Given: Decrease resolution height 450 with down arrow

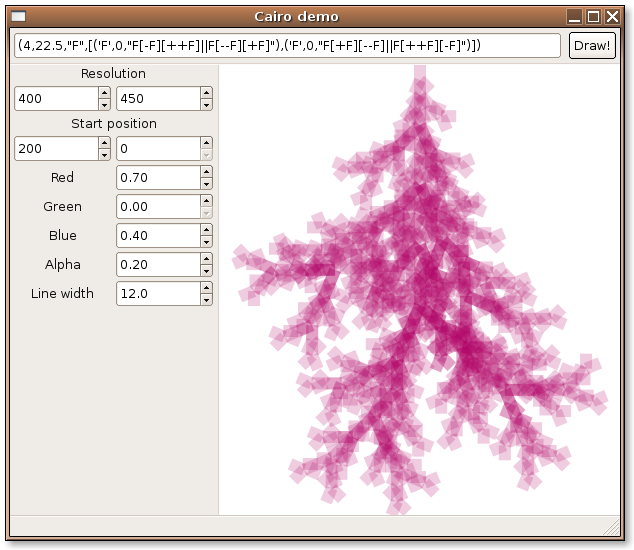Looking at the screenshot, I should (x=206, y=105).
